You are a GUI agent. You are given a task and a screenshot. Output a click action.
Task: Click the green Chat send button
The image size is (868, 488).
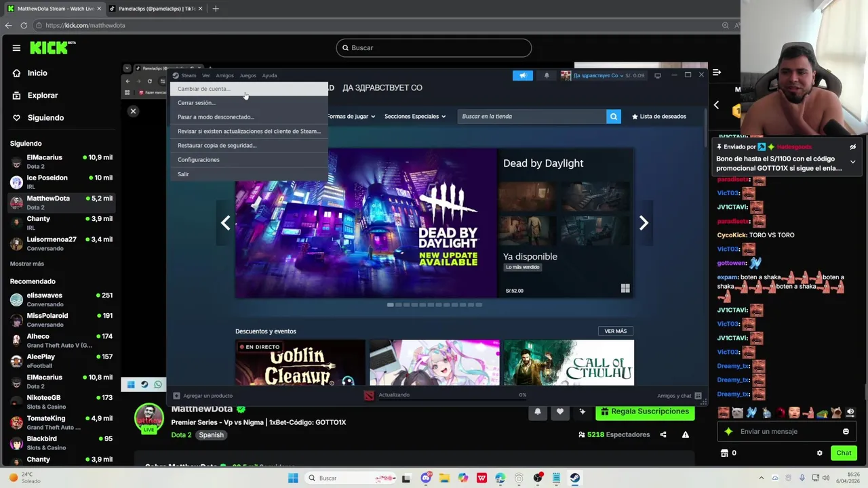tap(844, 453)
